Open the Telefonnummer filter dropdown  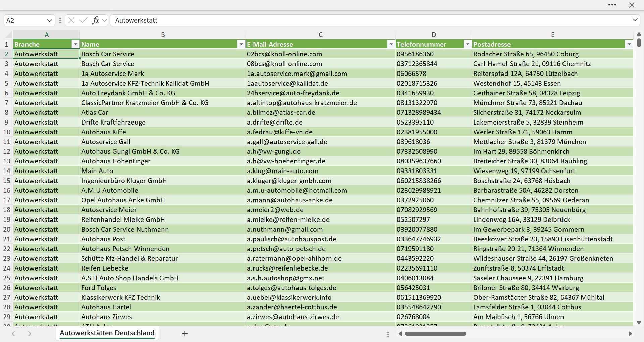[468, 44]
